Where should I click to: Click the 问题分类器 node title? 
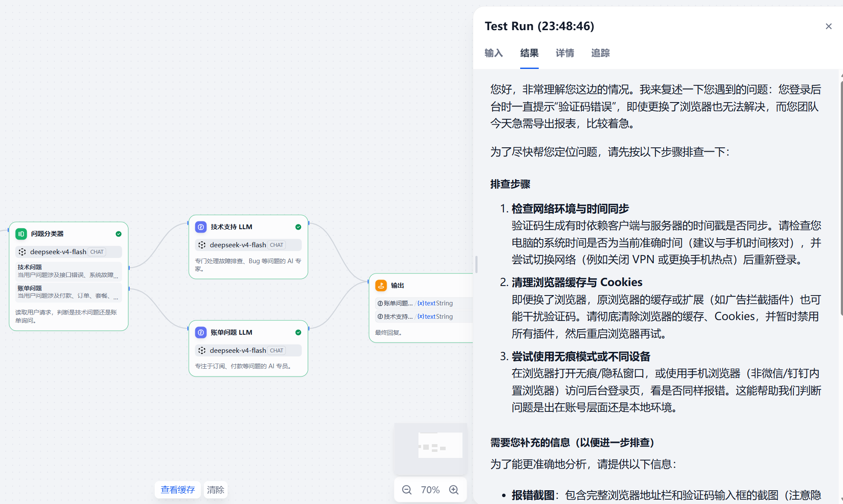[x=47, y=234]
